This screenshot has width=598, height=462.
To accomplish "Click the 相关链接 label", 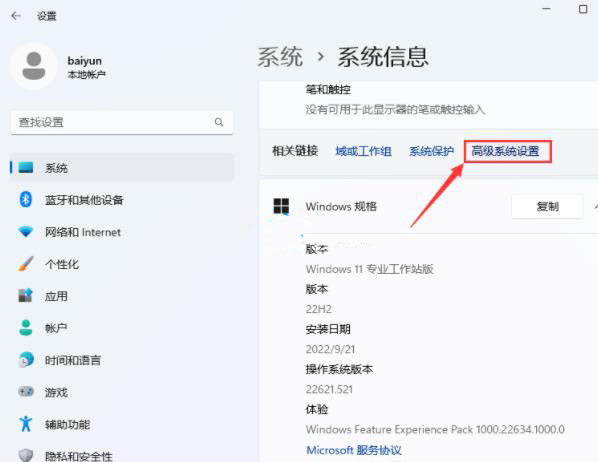I will tap(295, 151).
